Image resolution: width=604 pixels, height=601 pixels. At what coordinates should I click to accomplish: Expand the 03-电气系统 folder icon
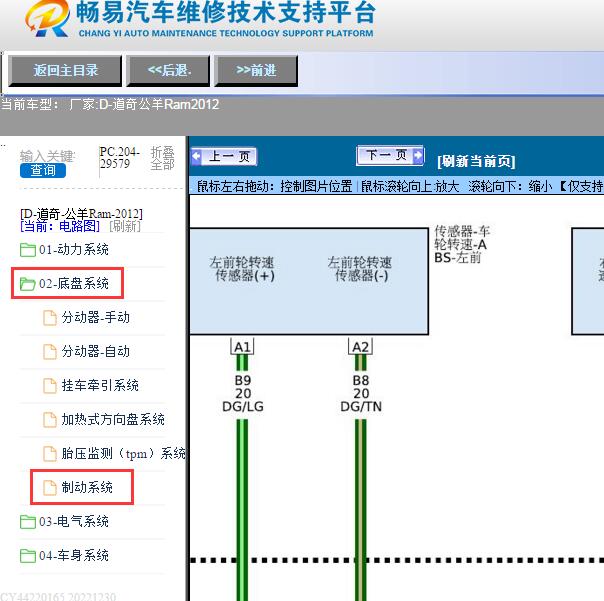pos(28,522)
